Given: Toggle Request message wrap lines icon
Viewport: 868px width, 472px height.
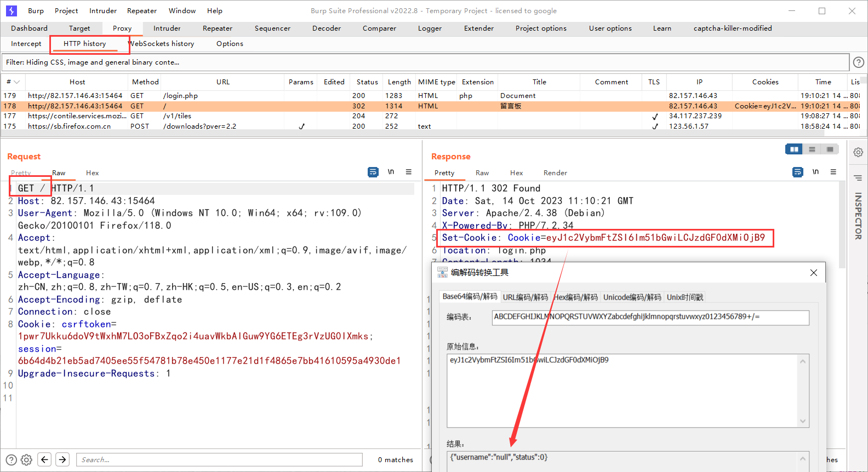Looking at the screenshot, I should pyautogui.click(x=373, y=172).
